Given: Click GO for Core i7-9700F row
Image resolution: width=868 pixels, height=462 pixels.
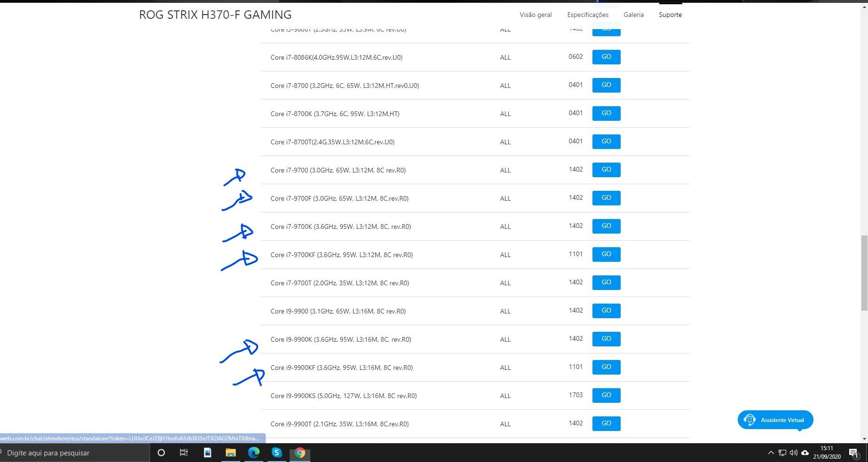Looking at the screenshot, I should (x=606, y=198).
